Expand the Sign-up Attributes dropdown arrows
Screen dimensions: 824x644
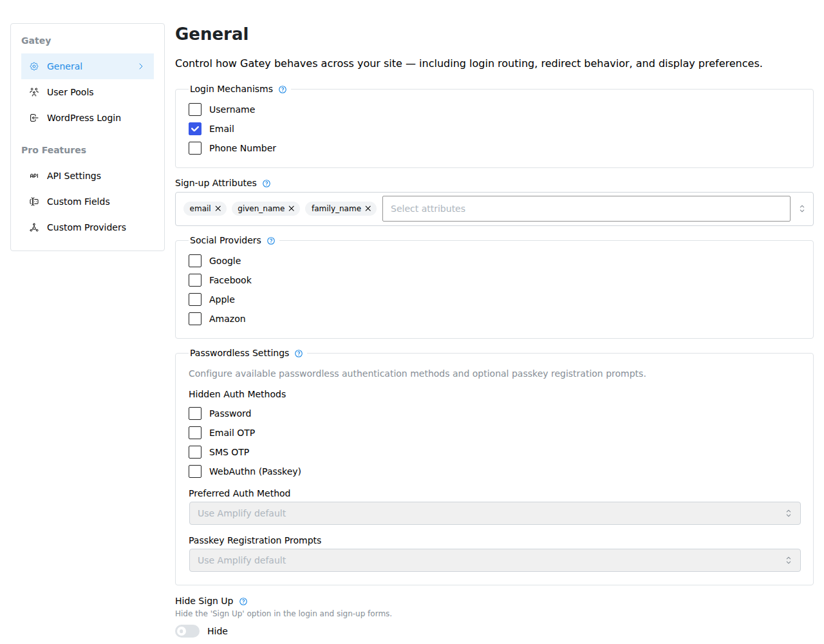pyautogui.click(x=802, y=209)
